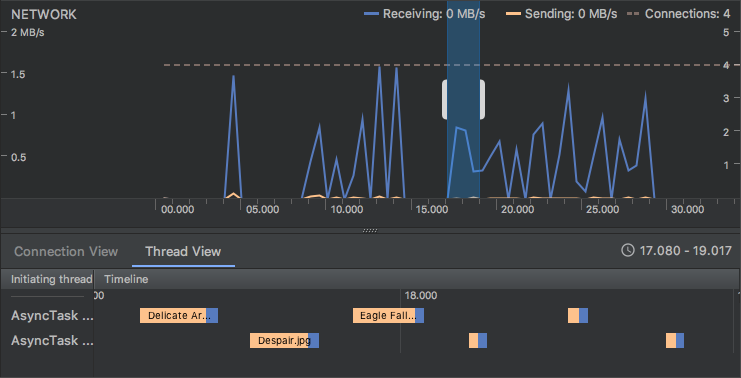Image resolution: width=741 pixels, height=378 pixels.
Task: Click the clock icon beside the time range
Action: (x=628, y=250)
